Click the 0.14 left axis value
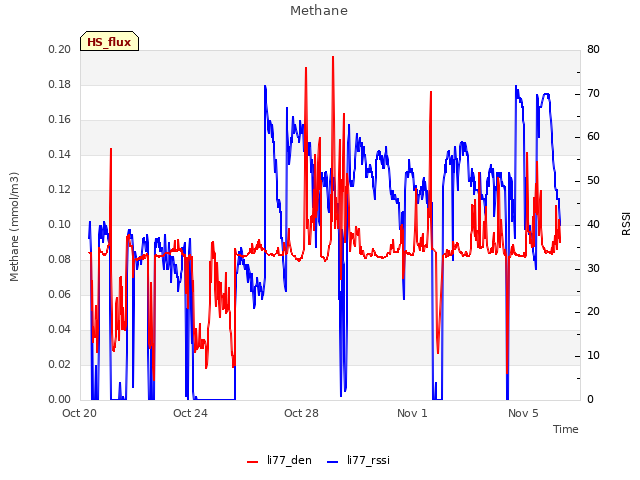The width and height of the screenshot is (640, 480). tap(59, 154)
